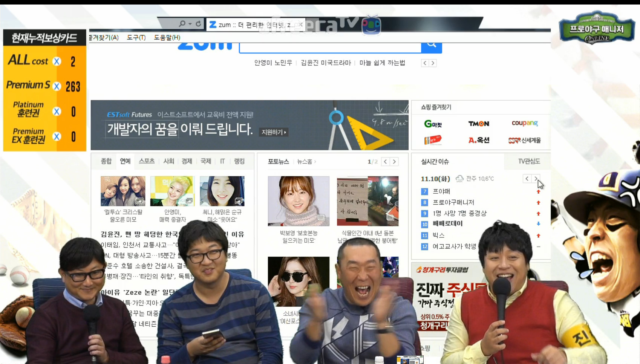Open address bar search dropdown arrow
Screen dimensions: 640x364
[x=190, y=24]
